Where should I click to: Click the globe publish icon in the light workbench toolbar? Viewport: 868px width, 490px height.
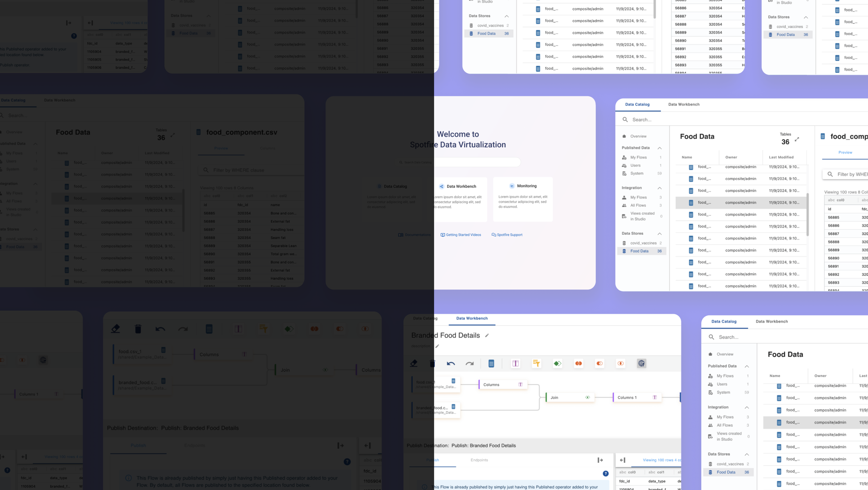click(x=641, y=363)
